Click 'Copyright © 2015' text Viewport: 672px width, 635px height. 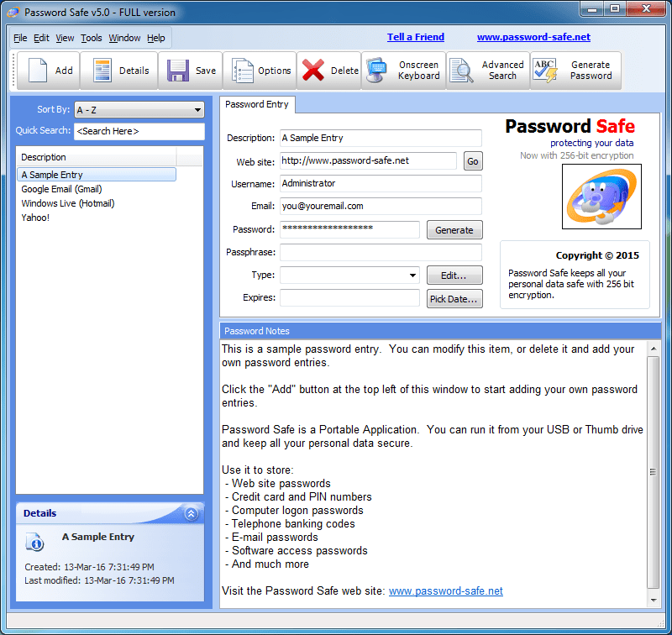coord(597,255)
